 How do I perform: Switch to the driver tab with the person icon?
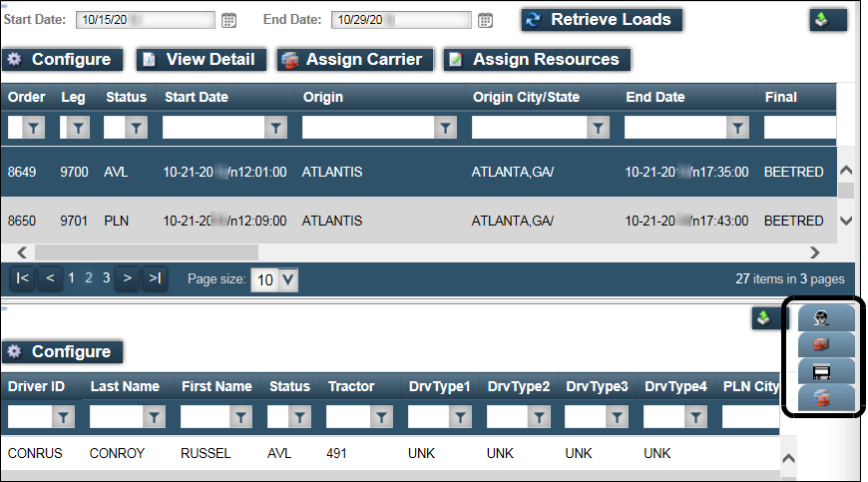point(826,318)
